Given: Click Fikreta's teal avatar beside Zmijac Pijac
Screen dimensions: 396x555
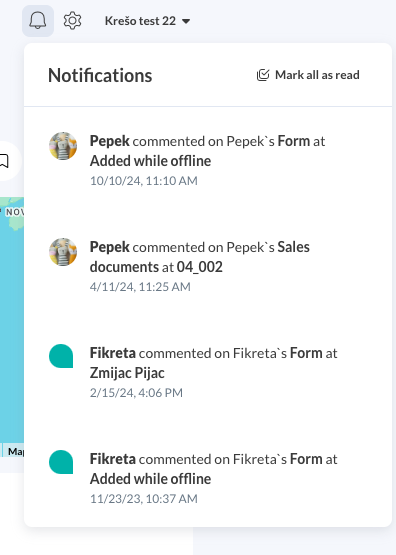Looking at the screenshot, I should [61, 356].
